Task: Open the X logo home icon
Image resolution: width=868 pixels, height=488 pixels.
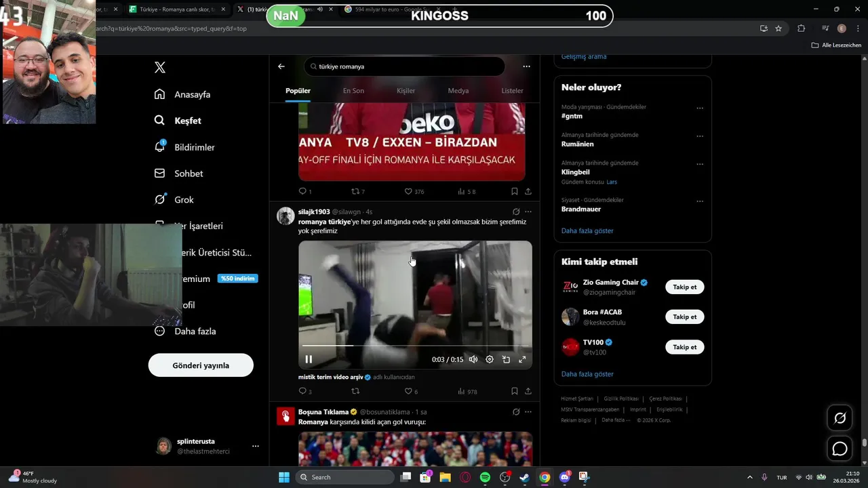Action: 160,67
